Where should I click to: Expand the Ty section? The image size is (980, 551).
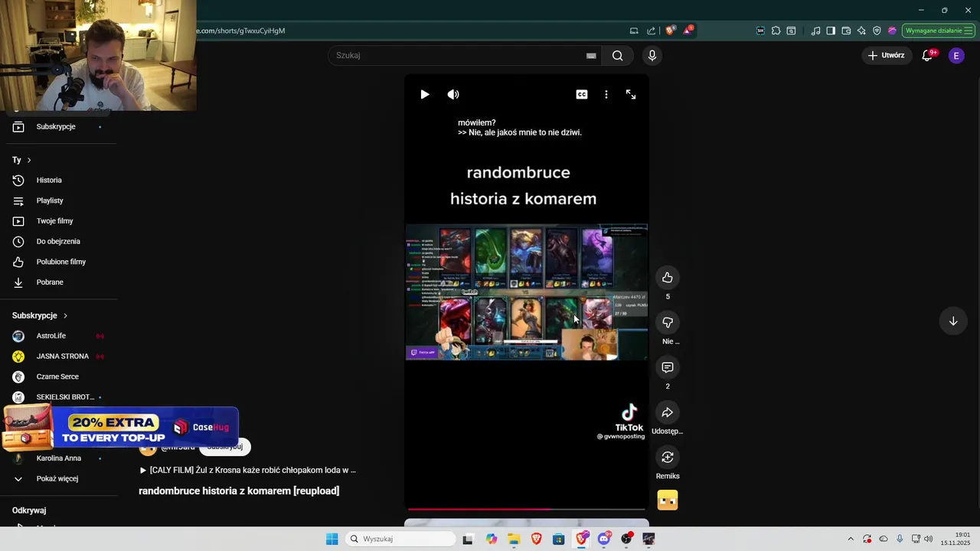pyautogui.click(x=21, y=160)
